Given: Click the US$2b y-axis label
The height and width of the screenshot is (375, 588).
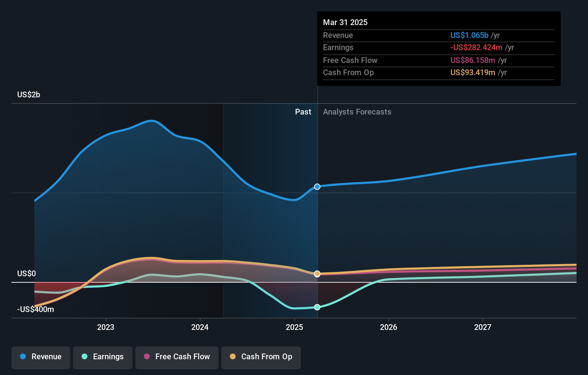Looking at the screenshot, I should pyautogui.click(x=29, y=94).
